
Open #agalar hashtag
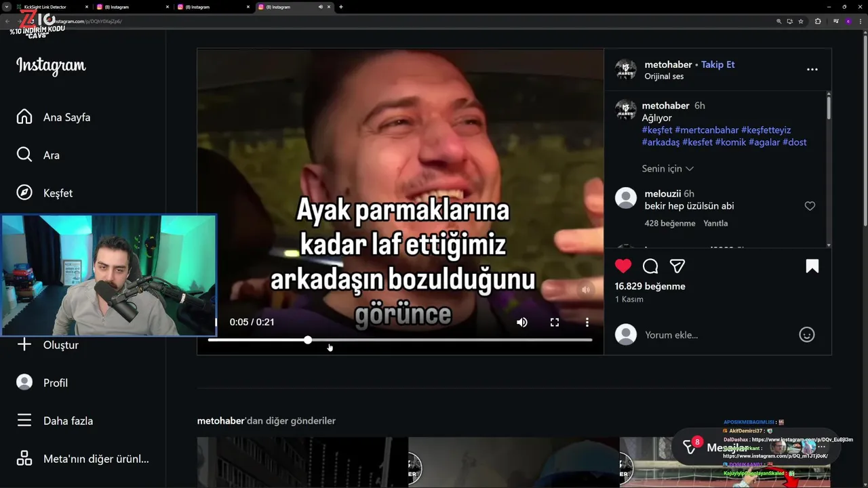[764, 142]
